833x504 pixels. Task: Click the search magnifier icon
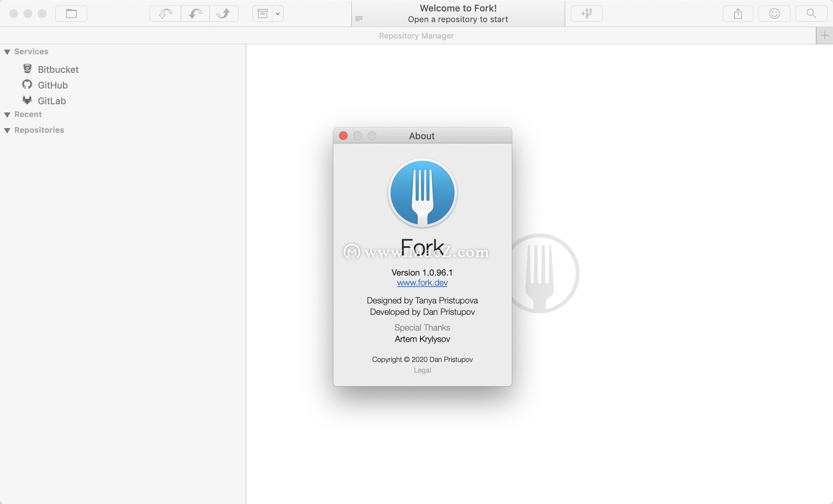(811, 13)
